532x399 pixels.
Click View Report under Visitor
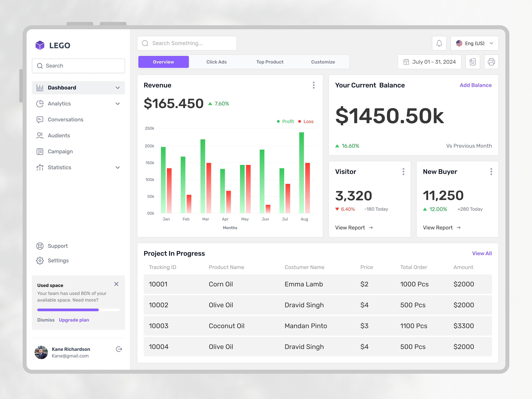pos(354,228)
